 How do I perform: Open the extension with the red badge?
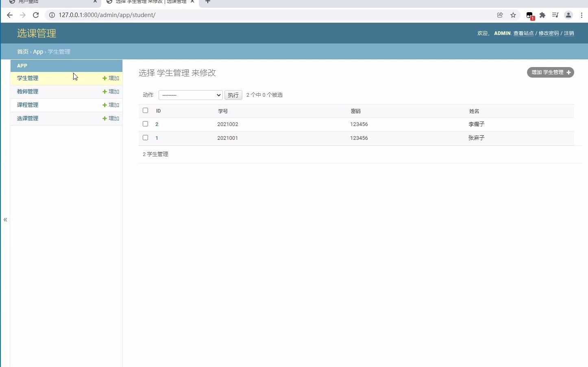click(x=530, y=15)
